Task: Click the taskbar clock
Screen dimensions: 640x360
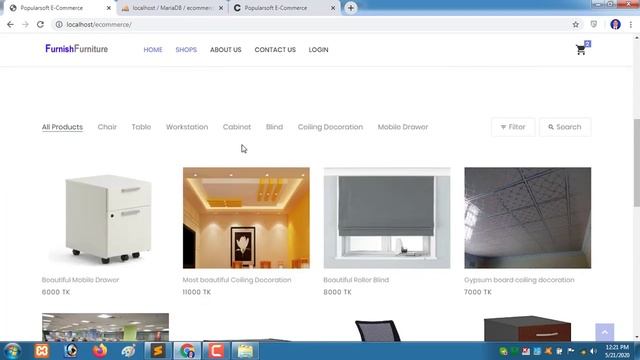Action: 617,351
